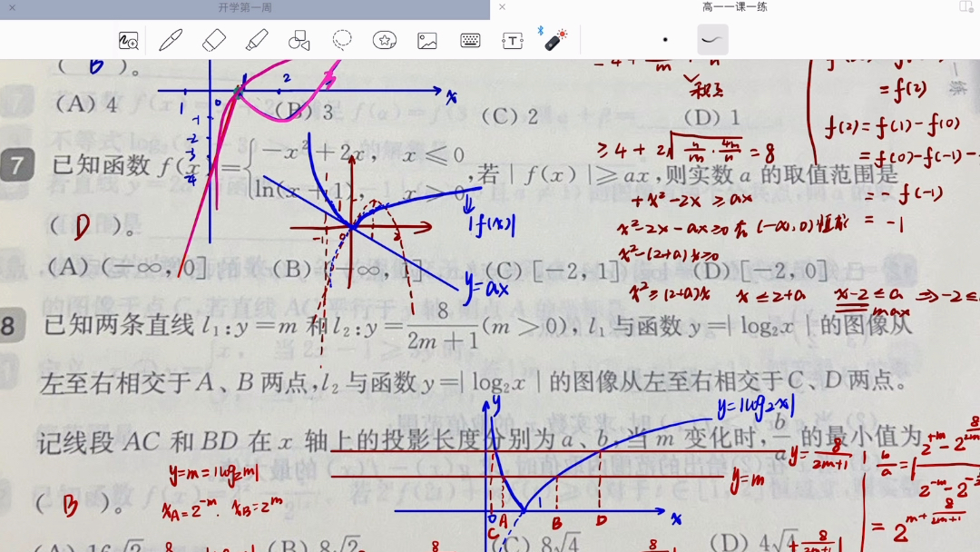Open the Shapes insertion tool
This screenshot has width=980, height=552.
tap(299, 40)
